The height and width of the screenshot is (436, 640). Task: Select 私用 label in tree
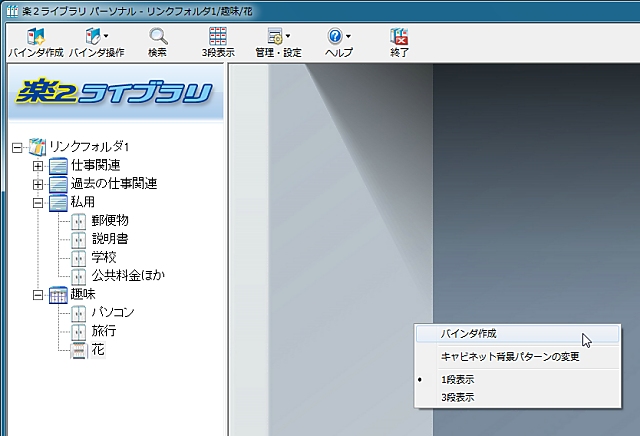(x=83, y=202)
